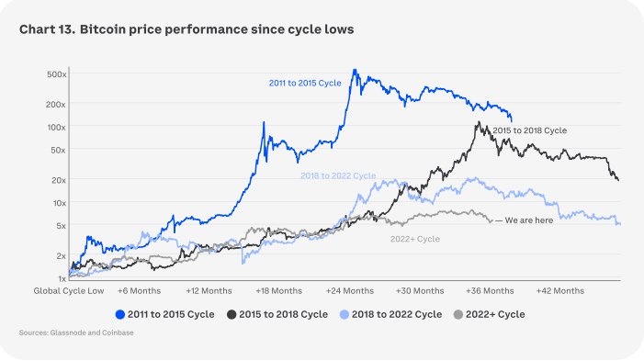
Task: Click the Sources: Glassnode and Coinbase text
Action: click(76, 333)
